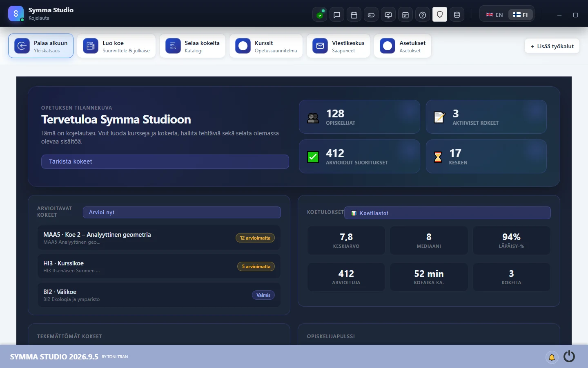Click the green status check icon

coord(320,15)
